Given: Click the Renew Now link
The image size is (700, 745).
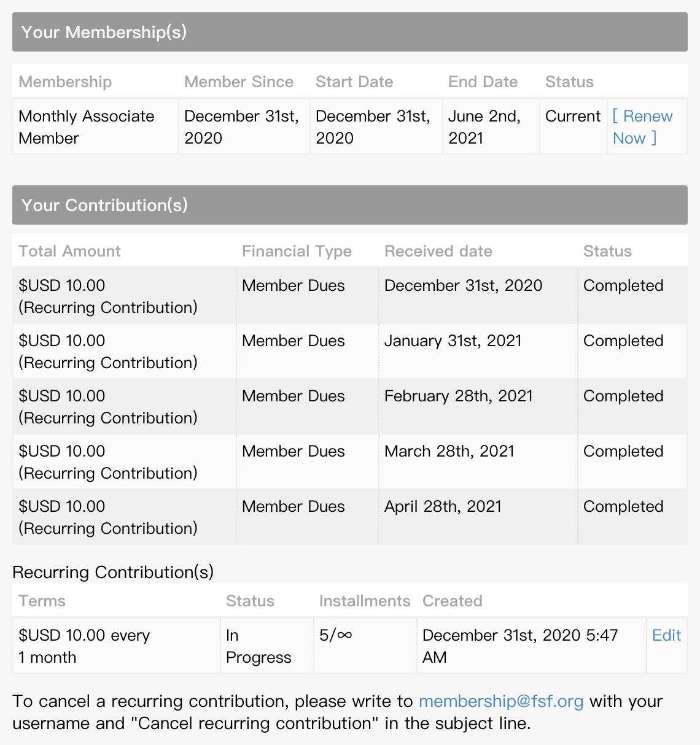Looking at the screenshot, I should (642, 127).
